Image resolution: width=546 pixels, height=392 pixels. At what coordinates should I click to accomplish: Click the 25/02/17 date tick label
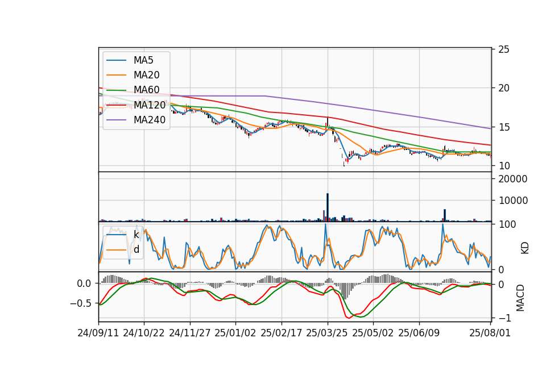click(x=282, y=333)
